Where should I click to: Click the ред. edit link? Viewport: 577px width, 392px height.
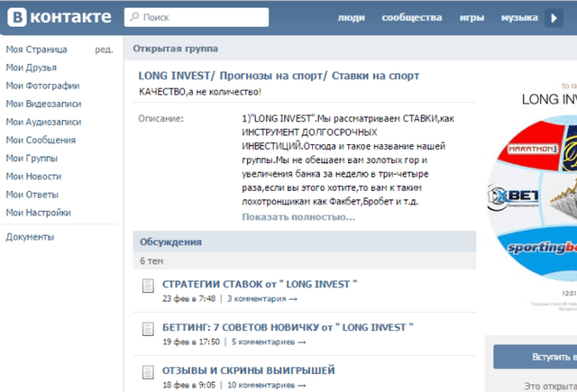(x=104, y=50)
